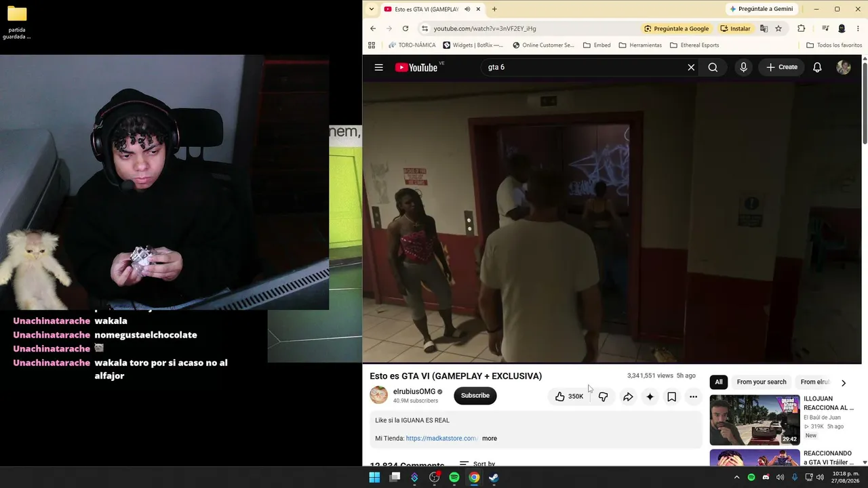
Task: Open the Ethereal Esports bookmarks folder
Action: (694, 45)
